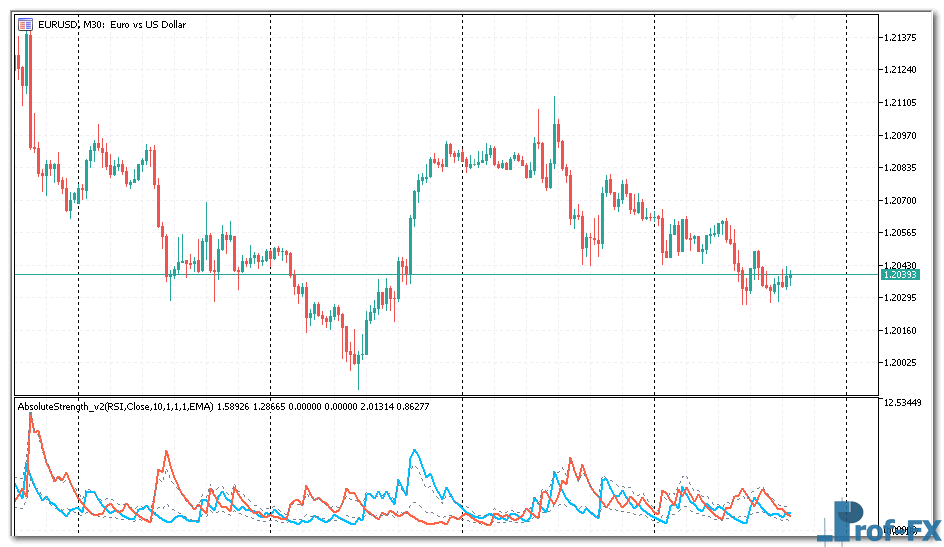Click the chart window icon beside EURUSD
Screen dimensions: 944x547
(x=24, y=24)
